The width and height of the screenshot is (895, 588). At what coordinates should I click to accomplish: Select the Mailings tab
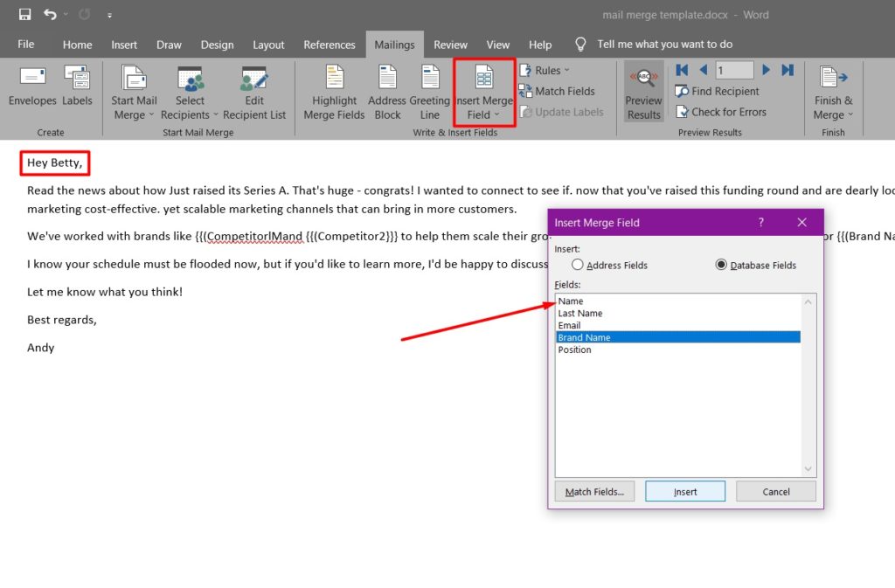pyautogui.click(x=394, y=45)
